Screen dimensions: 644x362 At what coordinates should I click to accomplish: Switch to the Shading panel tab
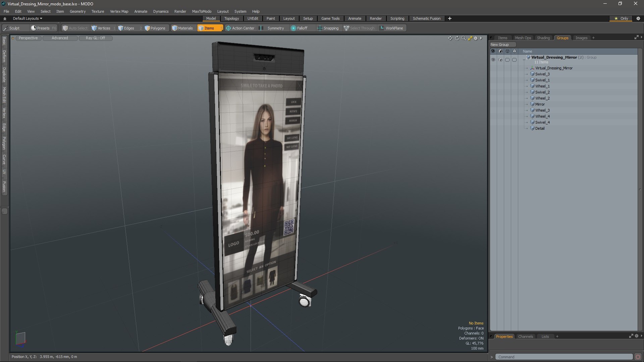click(x=543, y=38)
